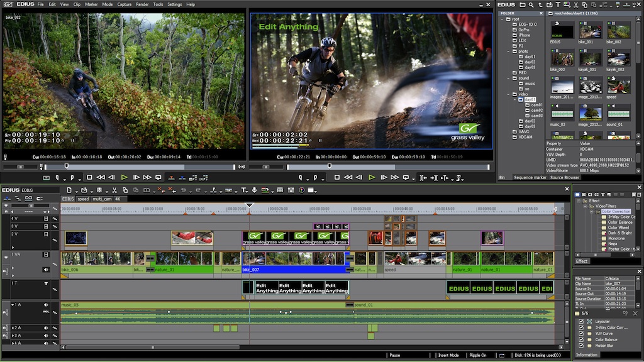644x362 pixels.
Task: Open the Capture menu
Action: point(124,4)
